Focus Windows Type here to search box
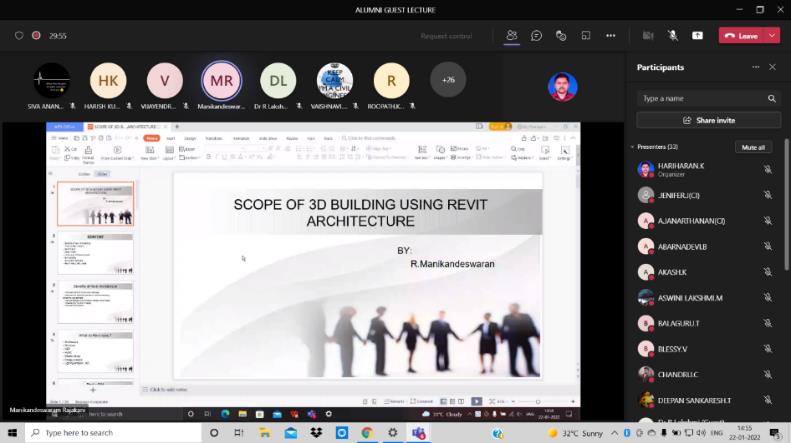The height and width of the screenshot is (443, 791). coord(114,433)
